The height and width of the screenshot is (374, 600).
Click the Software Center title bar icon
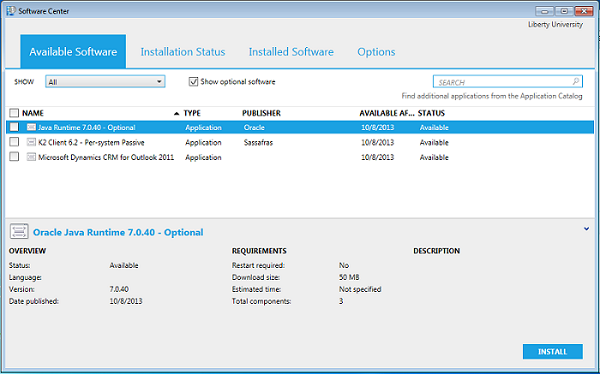coord(11,11)
